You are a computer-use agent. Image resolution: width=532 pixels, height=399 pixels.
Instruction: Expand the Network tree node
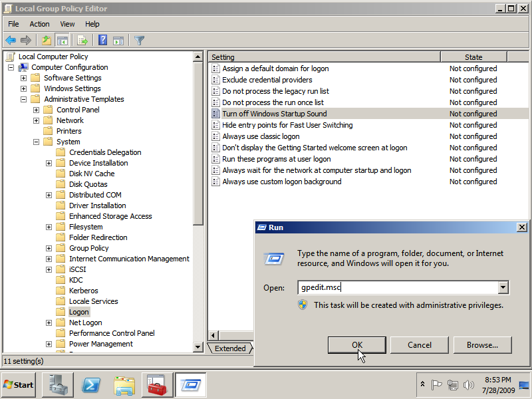pyautogui.click(x=37, y=121)
